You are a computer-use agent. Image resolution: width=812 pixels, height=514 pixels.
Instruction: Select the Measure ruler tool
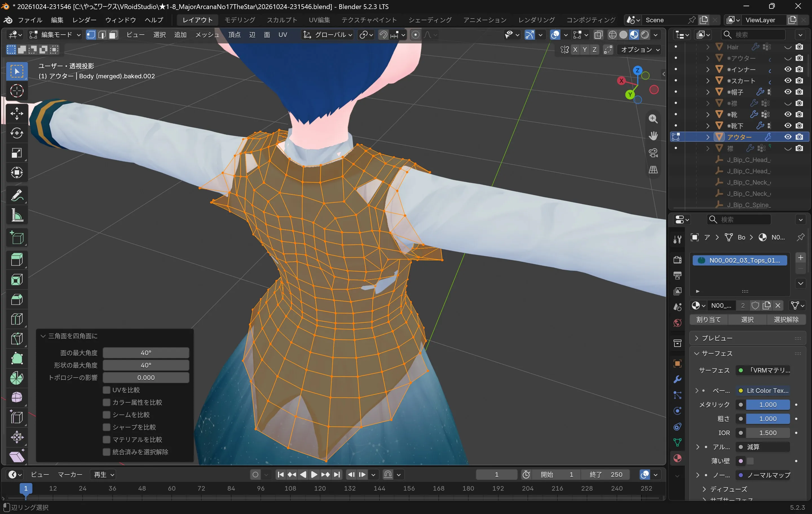pyautogui.click(x=17, y=215)
